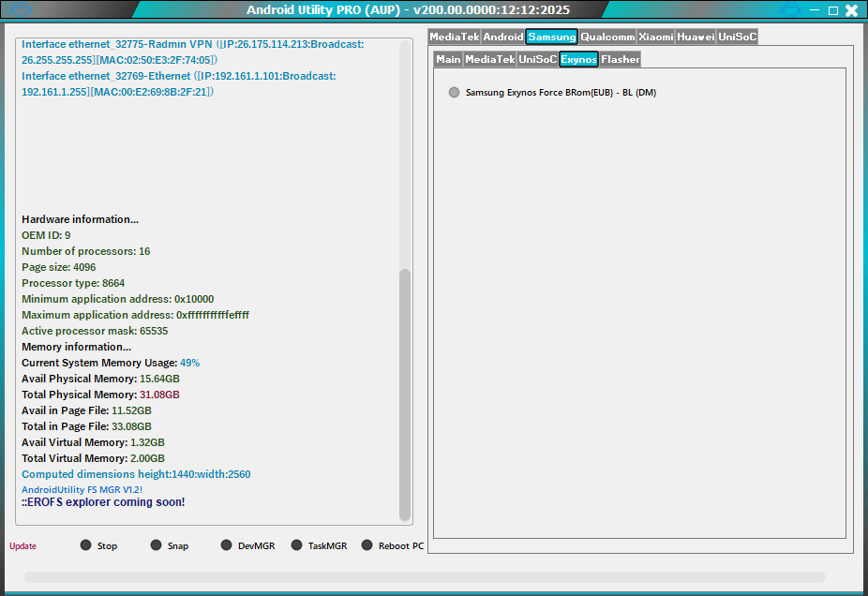Open DevMGR device manager
Screen dimensions: 868x596
point(227,545)
